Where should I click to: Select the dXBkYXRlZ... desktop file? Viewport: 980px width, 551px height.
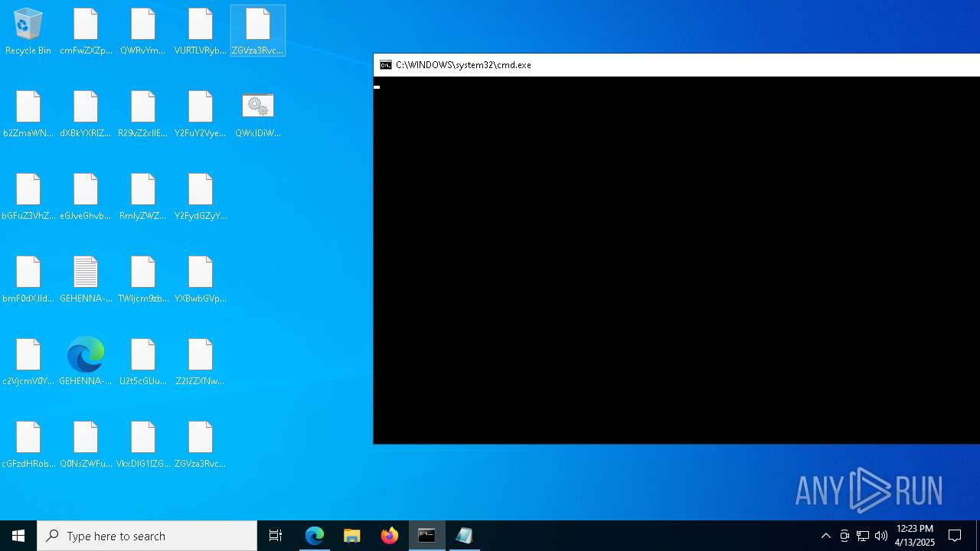(x=86, y=114)
